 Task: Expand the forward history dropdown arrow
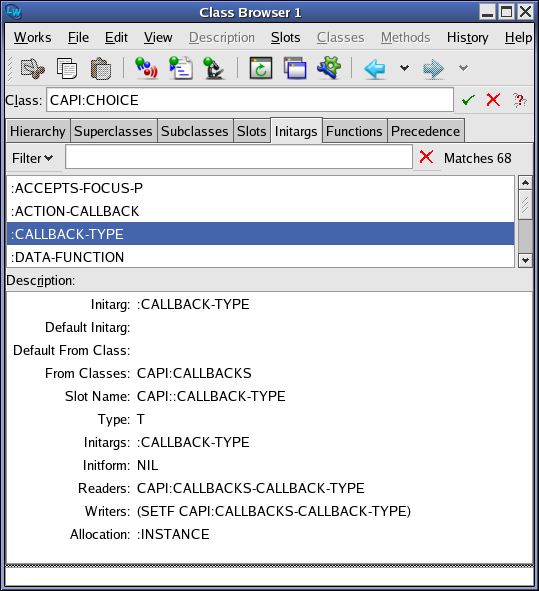coord(463,68)
